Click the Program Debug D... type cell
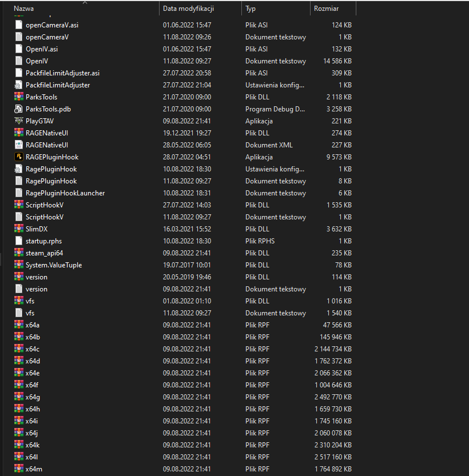The image size is (469, 476). tap(275, 109)
